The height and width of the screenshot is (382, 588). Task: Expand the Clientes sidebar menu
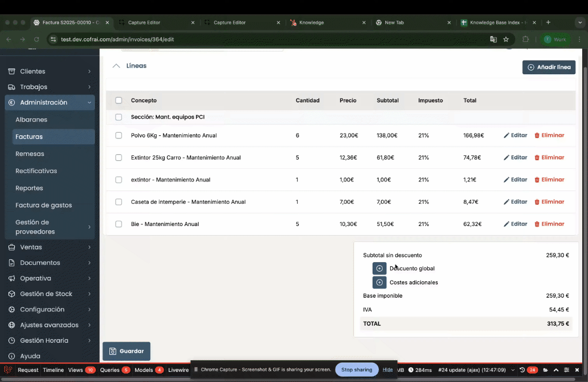[x=50, y=71]
